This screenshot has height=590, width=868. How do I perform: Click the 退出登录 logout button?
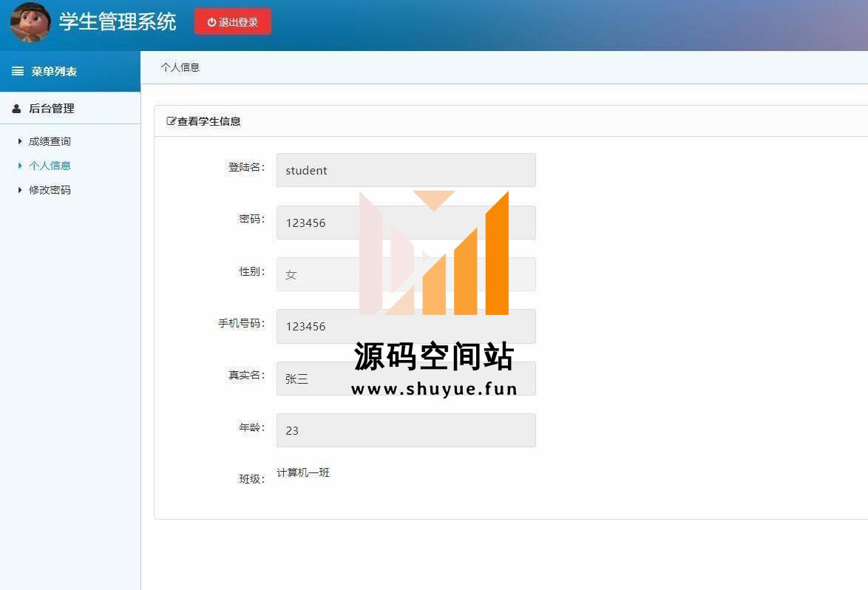[232, 22]
